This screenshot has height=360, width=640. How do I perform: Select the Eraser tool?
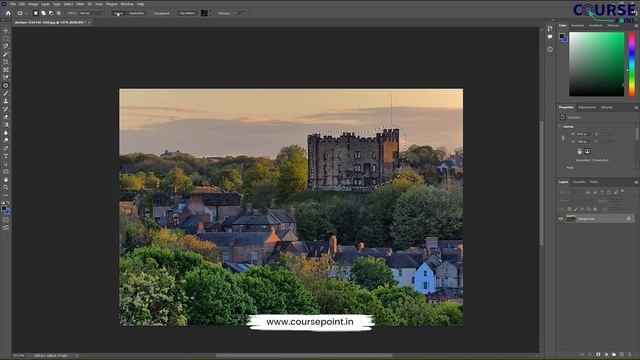(6, 117)
